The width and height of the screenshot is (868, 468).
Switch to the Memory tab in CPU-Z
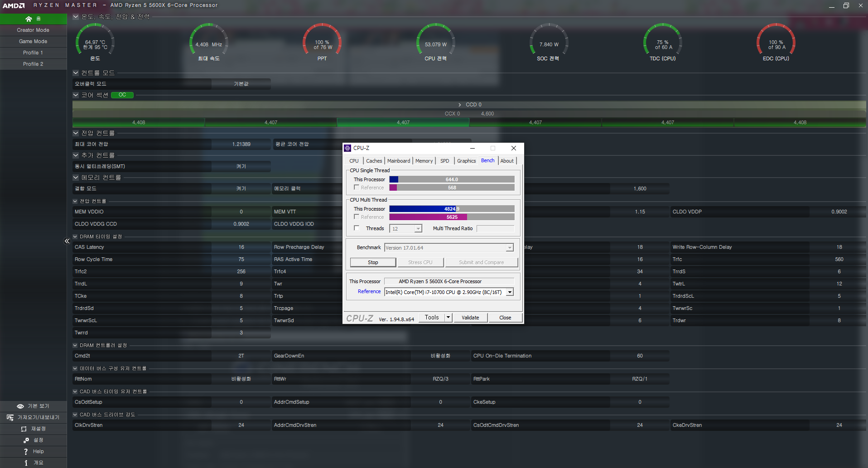[424, 161]
